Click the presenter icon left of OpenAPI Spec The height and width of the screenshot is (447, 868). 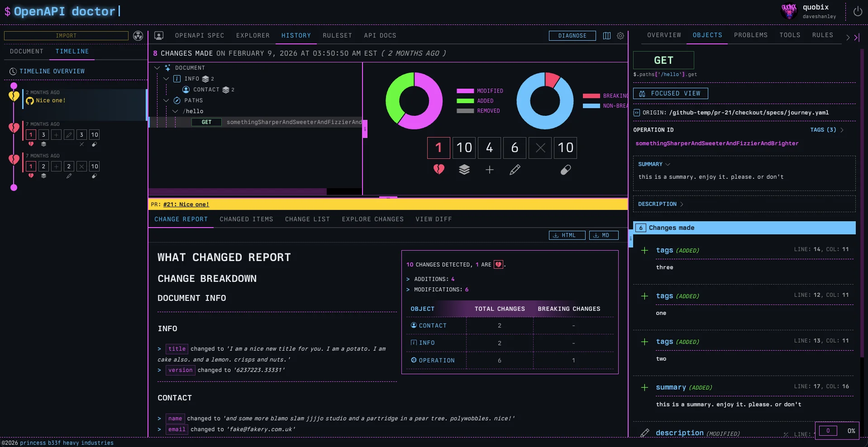click(x=159, y=36)
